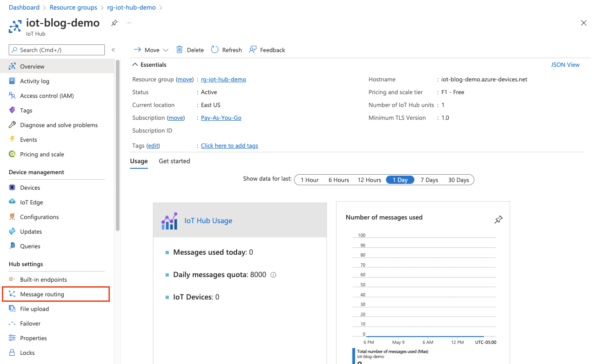Image resolution: width=592 pixels, height=364 pixels.
Task: Expand the Move dropdown menu
Action: click(x=165, y=50)
